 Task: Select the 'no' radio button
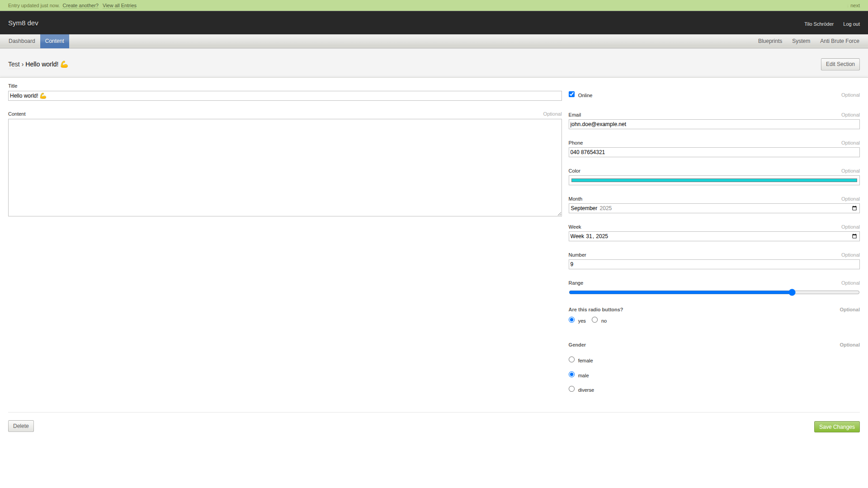click(594, 320)
